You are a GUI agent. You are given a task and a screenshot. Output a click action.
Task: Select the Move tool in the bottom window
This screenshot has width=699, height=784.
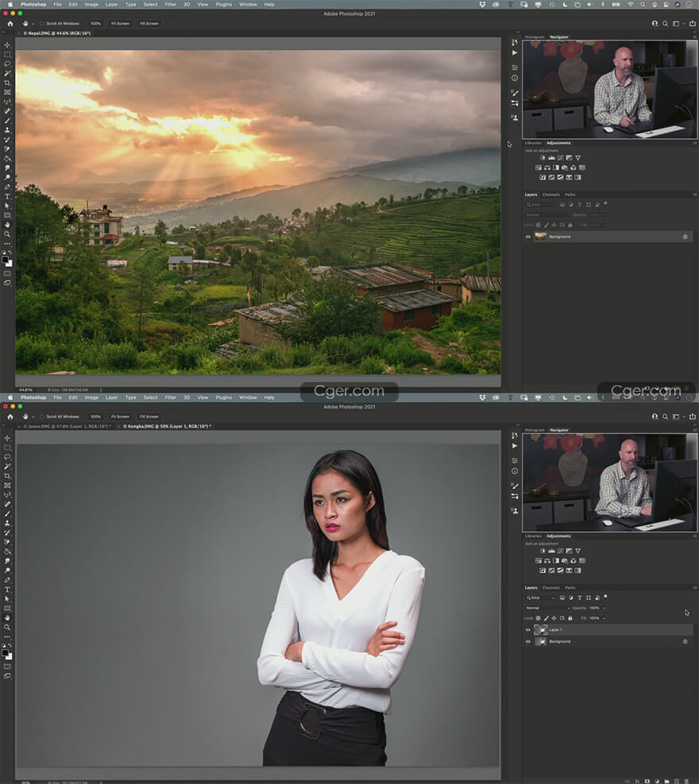[7, 438]
